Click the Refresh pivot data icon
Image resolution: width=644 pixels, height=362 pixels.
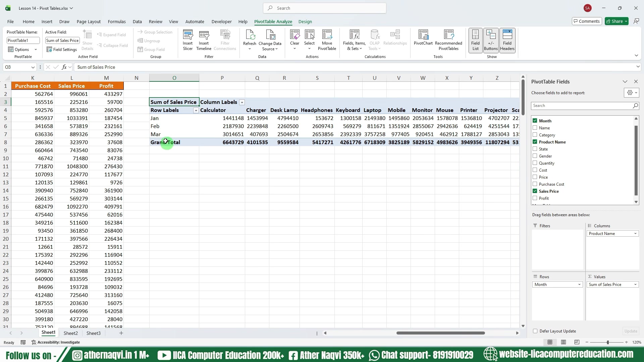point(250,40)
